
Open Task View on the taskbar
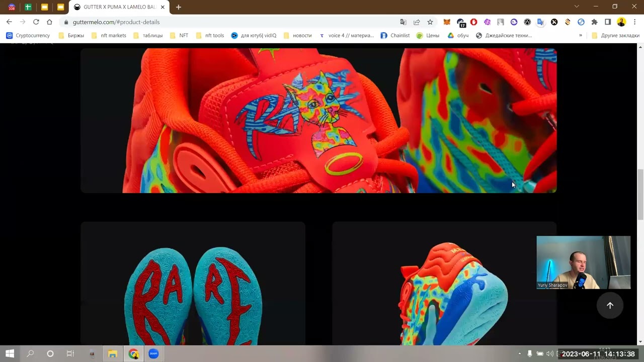[70, 354]
